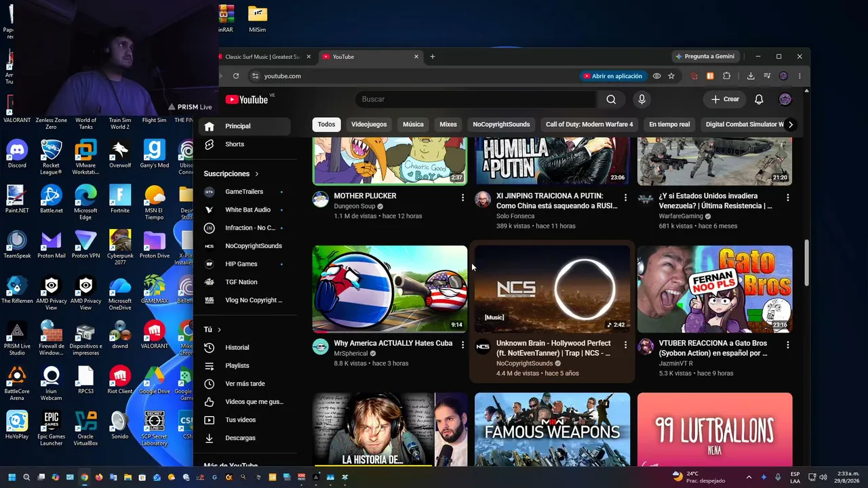Open the GameTrailers subscription
The width and height of the screenshot is (868, 488).
[x=245, y=192]
